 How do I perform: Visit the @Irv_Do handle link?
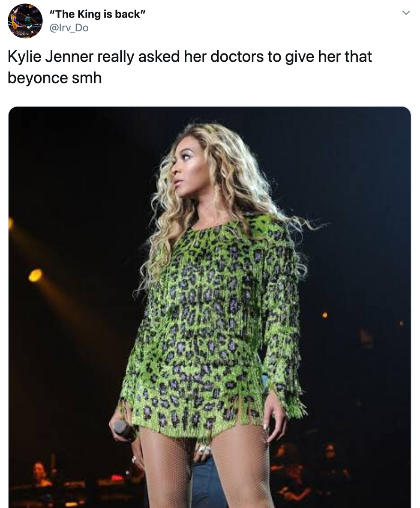point(69,28)
